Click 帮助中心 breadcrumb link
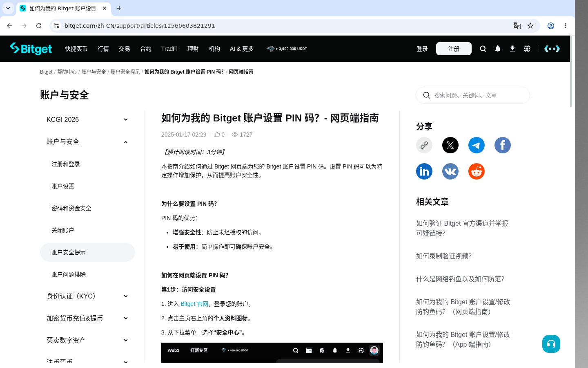The height and width of the screenshot is (368, 588). tap(67, 72)
